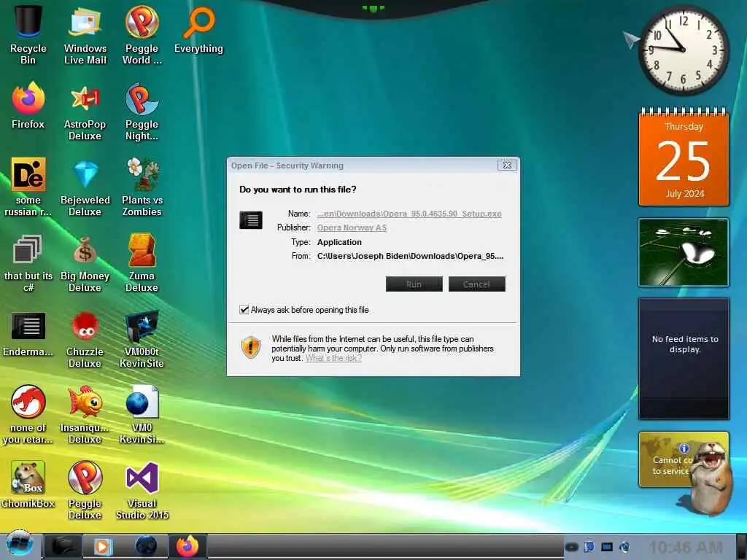
Task: Select the 'none of you retar...' icon
Action: coord(28,414)
